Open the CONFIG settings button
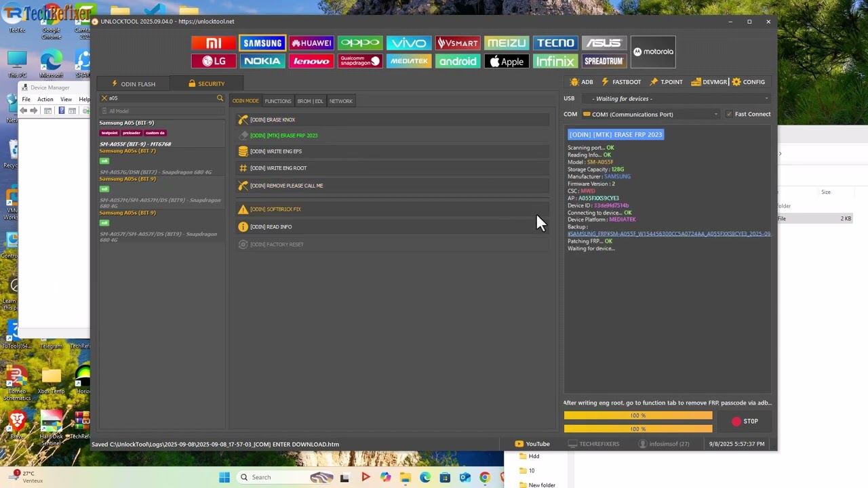Viewport: 868px width, 488px height. [x=748, y=82]
